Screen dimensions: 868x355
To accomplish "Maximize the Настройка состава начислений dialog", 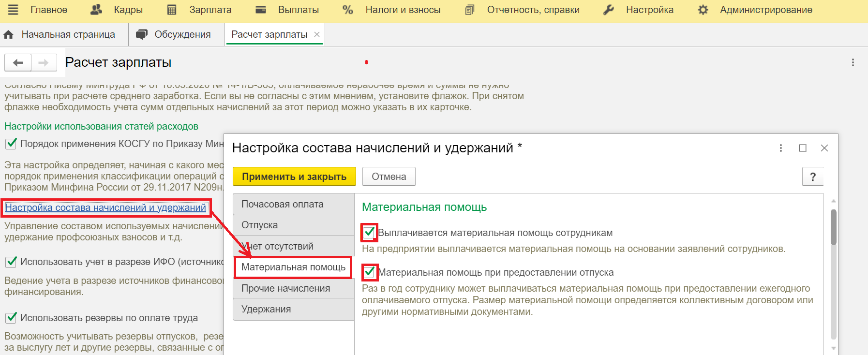I will click(x=803, y=148).
